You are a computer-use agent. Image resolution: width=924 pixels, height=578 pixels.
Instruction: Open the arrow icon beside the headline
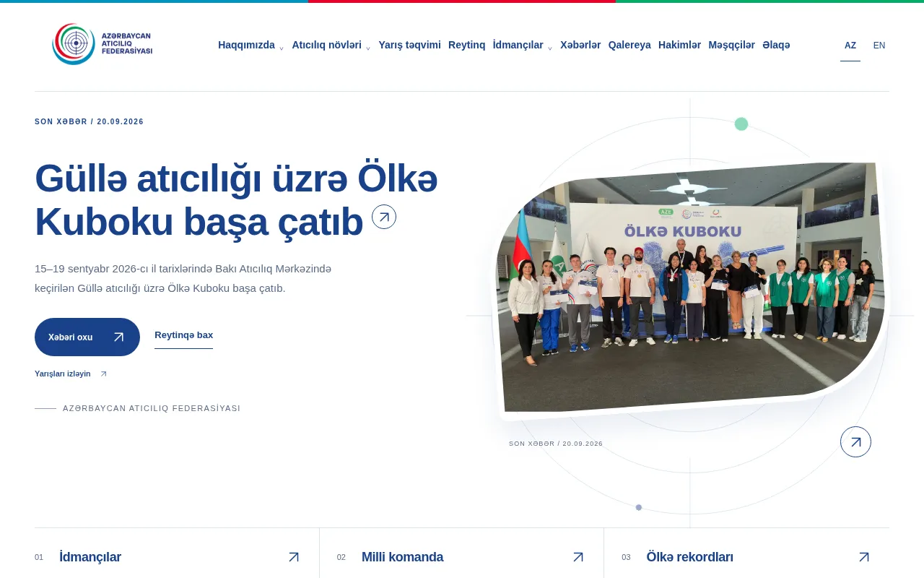click(384, 217)
